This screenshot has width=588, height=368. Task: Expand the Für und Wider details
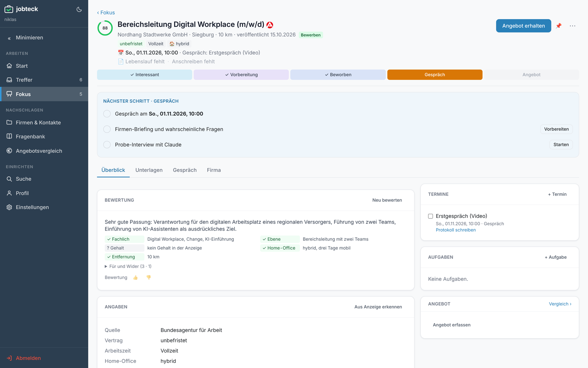coord(128,266)
